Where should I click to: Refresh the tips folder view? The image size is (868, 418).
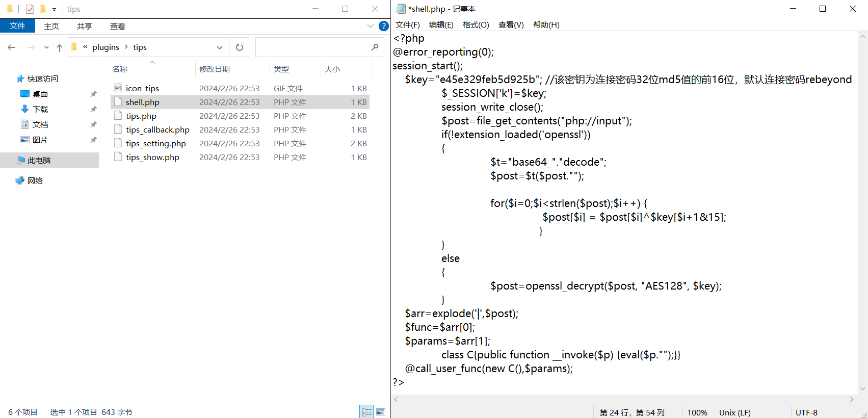(x=239, y=47)
